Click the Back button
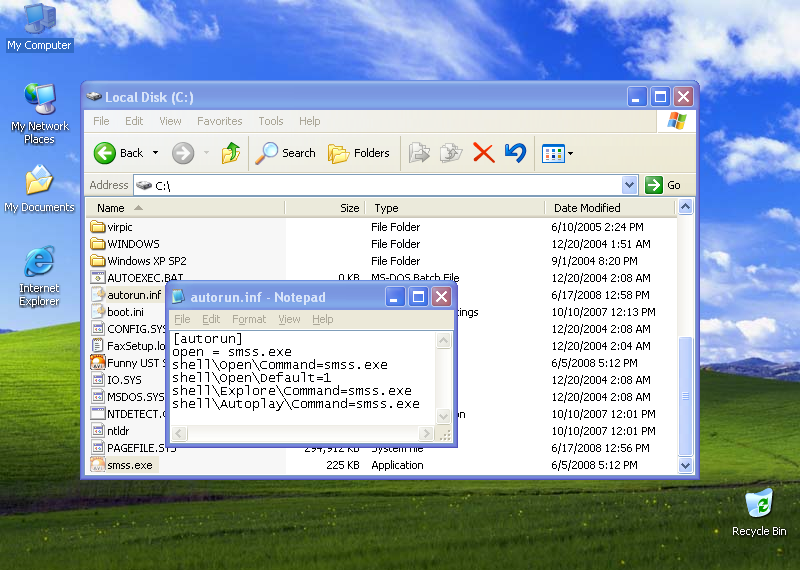 119,153
